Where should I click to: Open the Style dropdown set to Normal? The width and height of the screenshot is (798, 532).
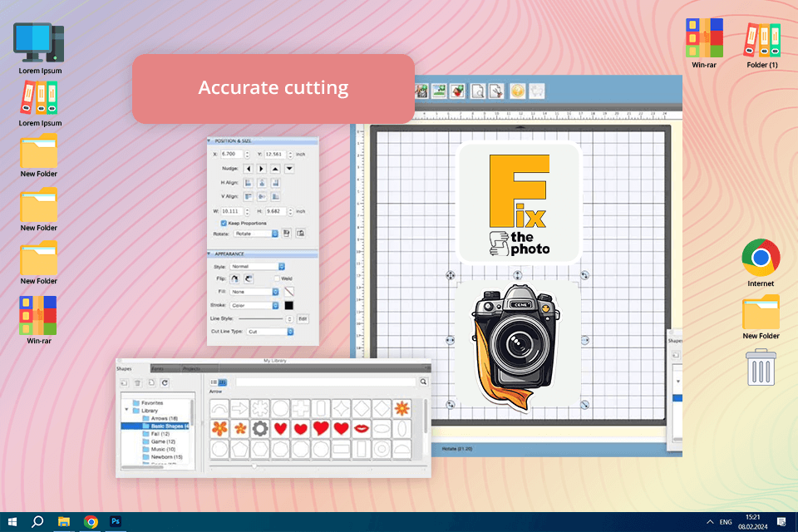[x=257, y=266]
